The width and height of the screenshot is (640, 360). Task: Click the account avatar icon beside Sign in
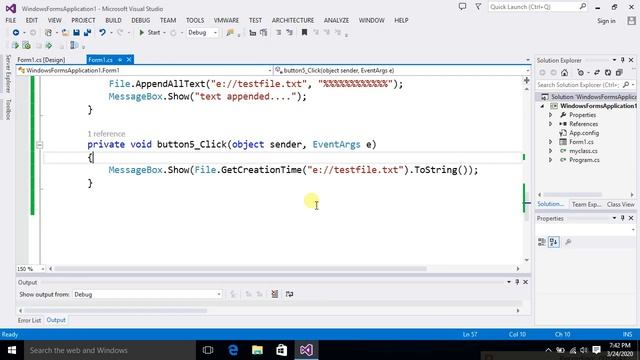point(631,20)
